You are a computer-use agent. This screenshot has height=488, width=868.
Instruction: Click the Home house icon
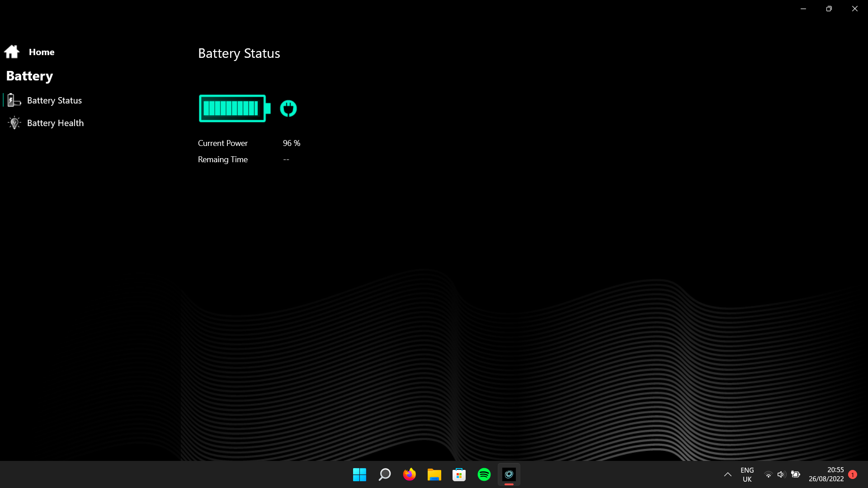point(12,52)
